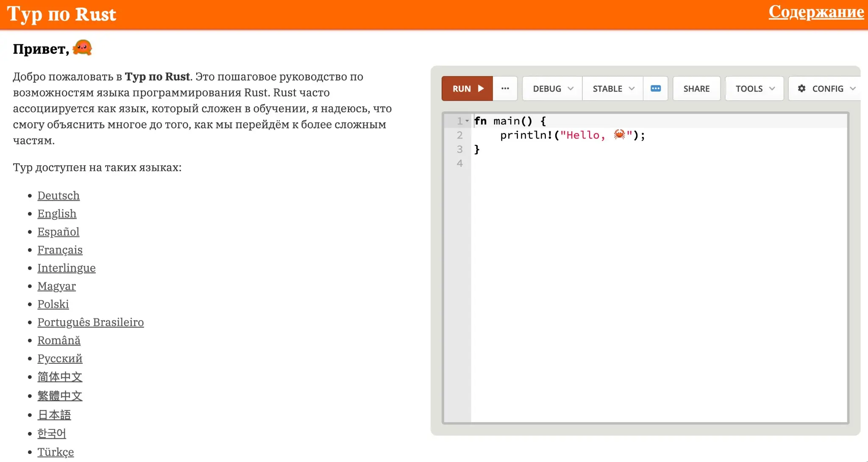Open the 日本語 language version

tap(54, 415)
